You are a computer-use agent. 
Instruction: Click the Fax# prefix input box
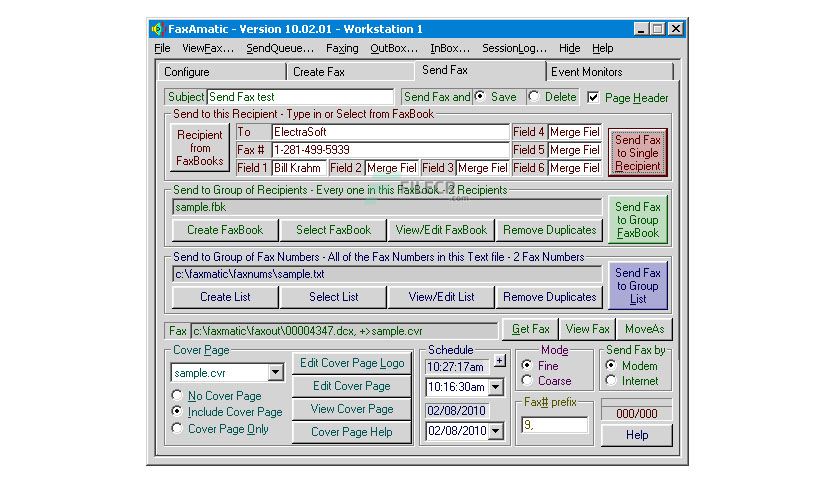(x=554, y=425)
